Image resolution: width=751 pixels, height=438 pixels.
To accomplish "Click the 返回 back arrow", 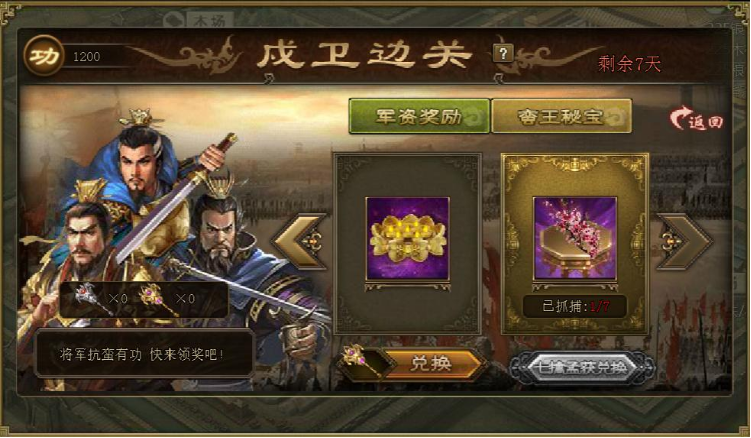I will click(x=697, y=118).
